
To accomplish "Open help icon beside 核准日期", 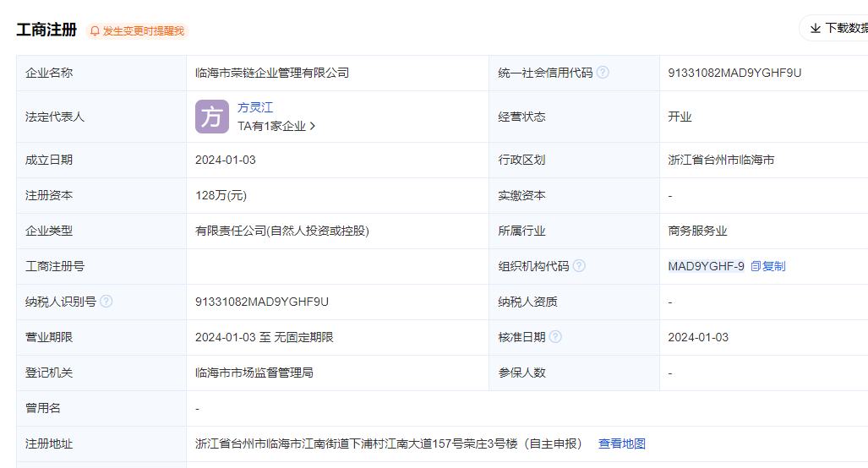I will coord(555,337).
